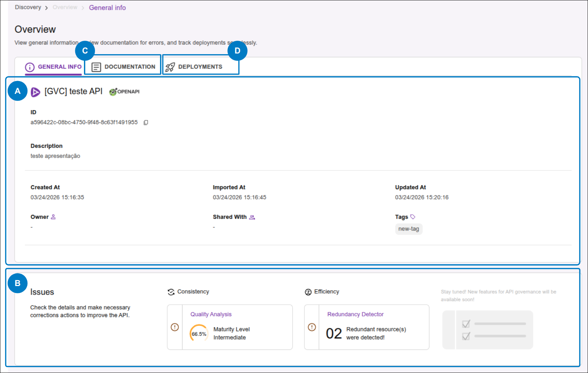Click the Redundancy Detector warning icon
This screenshot has height=373, width=588.
point(312,327)
